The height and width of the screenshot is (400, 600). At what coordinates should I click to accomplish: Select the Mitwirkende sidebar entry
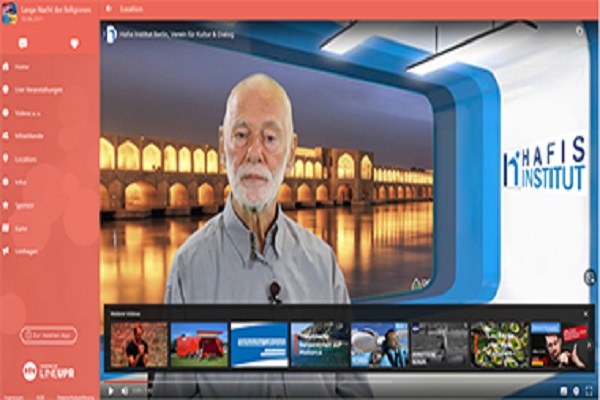[28, 135]
